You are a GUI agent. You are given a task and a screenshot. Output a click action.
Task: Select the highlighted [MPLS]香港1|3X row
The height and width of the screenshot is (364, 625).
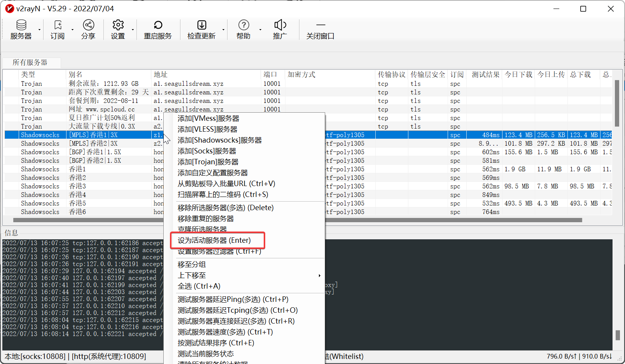(x=308, y=135)
